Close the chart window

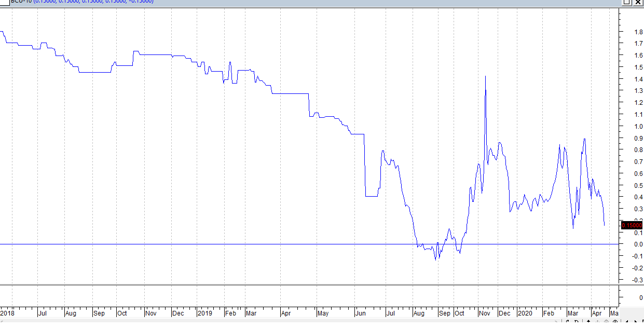pyautogui.click(x=638, y=2)
